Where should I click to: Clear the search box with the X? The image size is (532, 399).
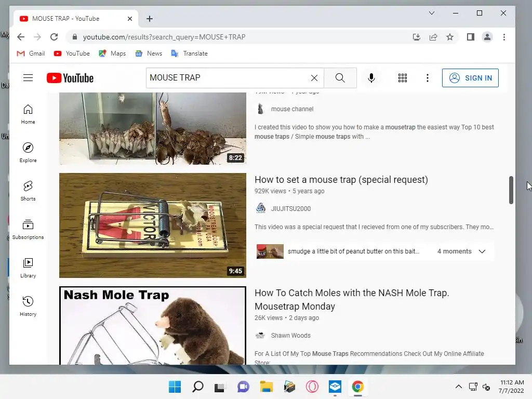click(314, 78)
